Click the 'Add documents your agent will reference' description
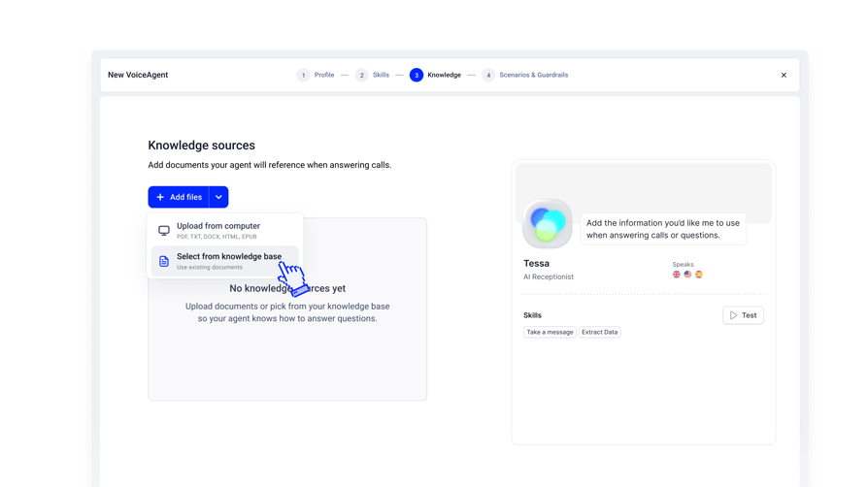868x487 pixels. click(x=270, y=165)
